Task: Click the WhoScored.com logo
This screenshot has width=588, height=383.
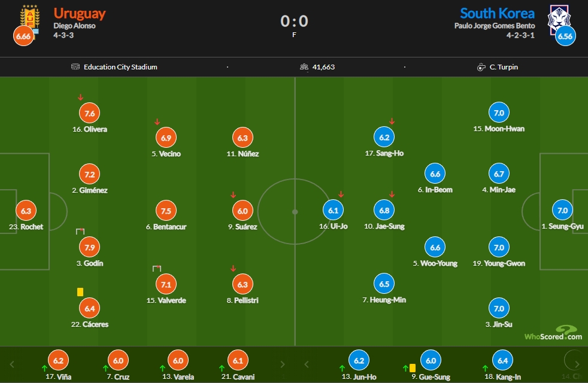Action: click(553, 333)
